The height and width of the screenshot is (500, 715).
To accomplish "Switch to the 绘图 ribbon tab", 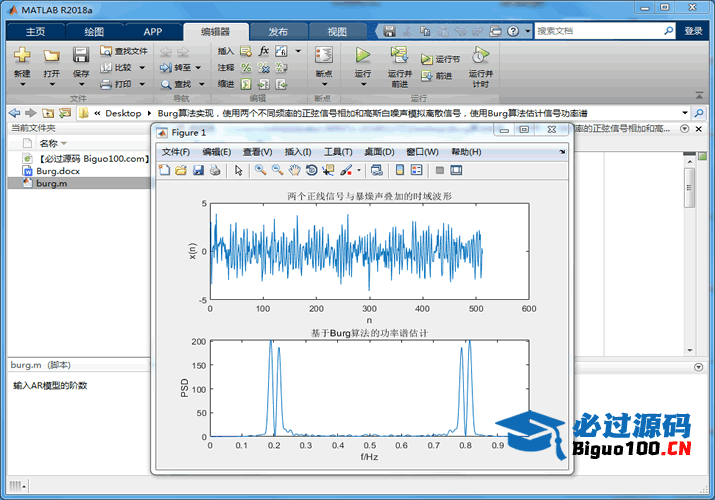I will click(x=94, y=31).
